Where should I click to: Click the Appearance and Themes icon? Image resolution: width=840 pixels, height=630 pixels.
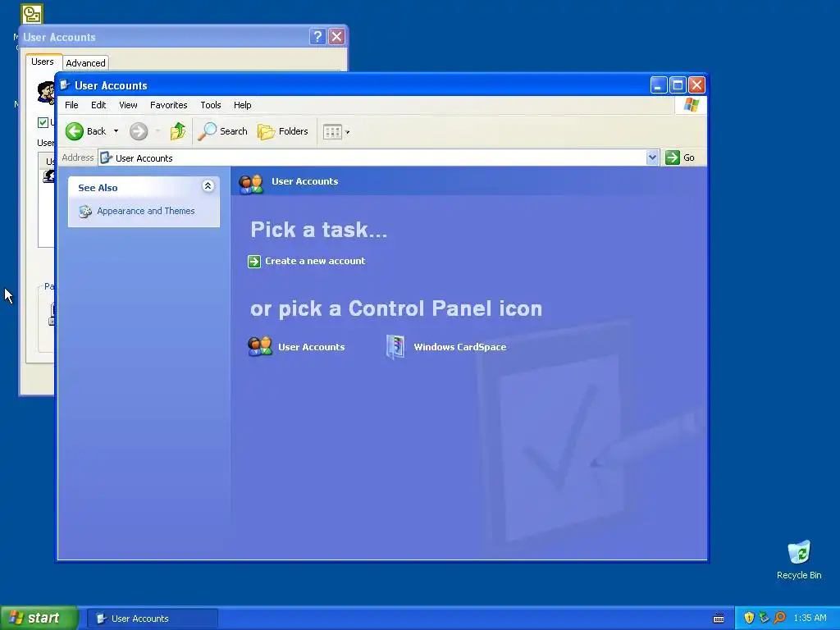pos(85,212)
